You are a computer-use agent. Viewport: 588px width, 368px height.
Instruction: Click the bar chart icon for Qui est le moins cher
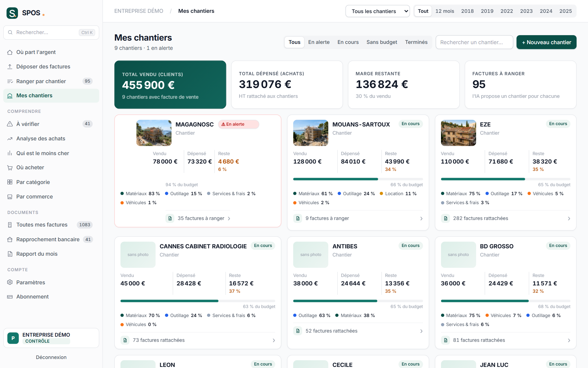pos(10,153)
